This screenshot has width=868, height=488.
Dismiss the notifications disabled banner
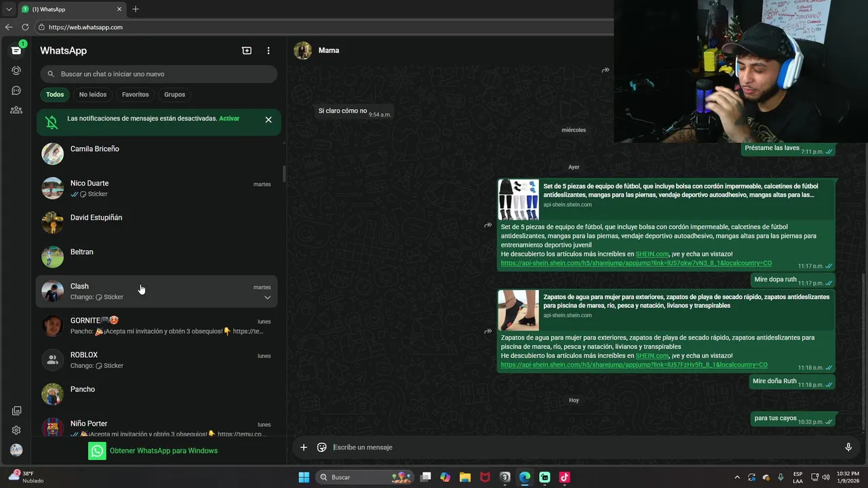269,120
